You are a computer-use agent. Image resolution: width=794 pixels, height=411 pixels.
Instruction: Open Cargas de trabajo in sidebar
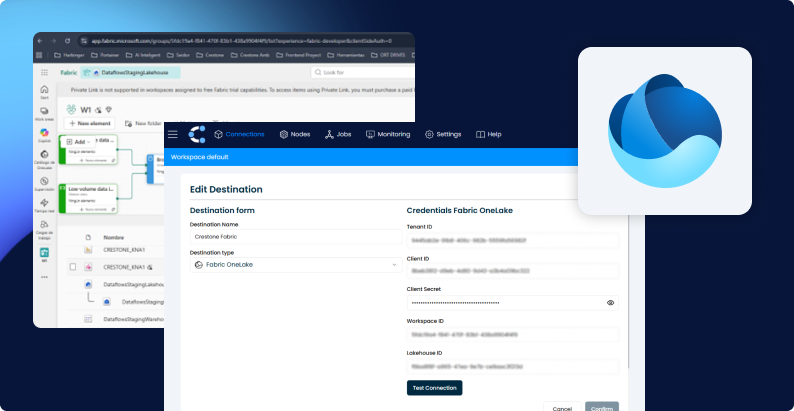pyautogui.click(x=44, y=229)
